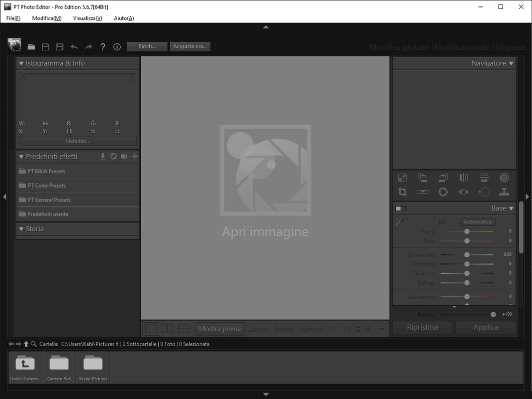Select side-by-side split view layout

[167, 329]
